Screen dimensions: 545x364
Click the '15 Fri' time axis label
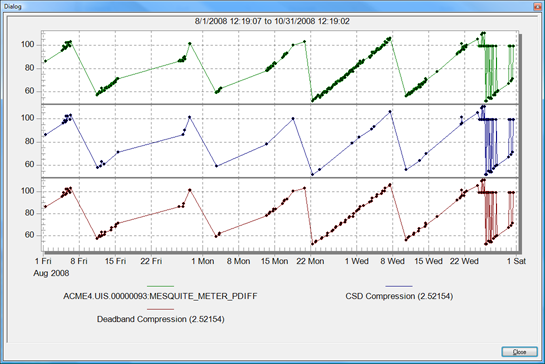pos(115,261)
